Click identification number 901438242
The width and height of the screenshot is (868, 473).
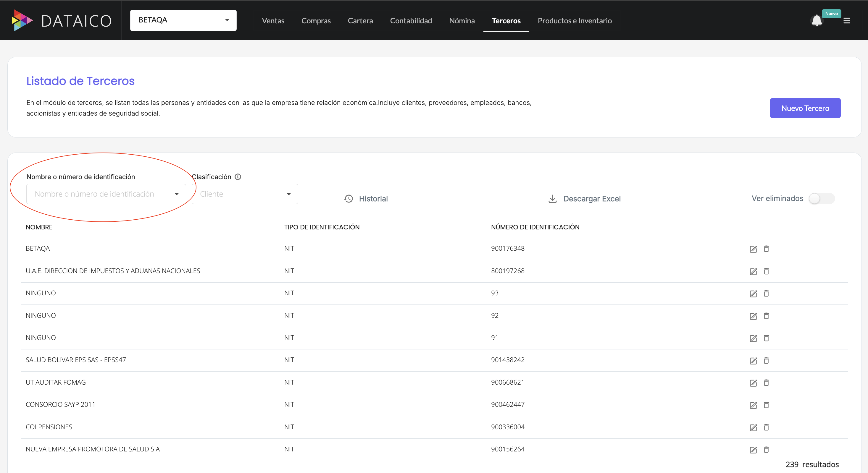[x=508, y=360]
